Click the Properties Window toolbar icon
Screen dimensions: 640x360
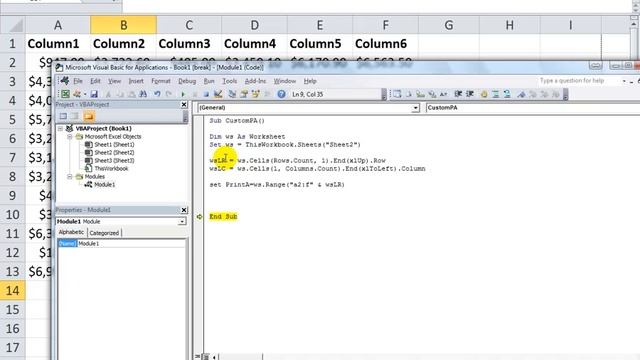244,94
